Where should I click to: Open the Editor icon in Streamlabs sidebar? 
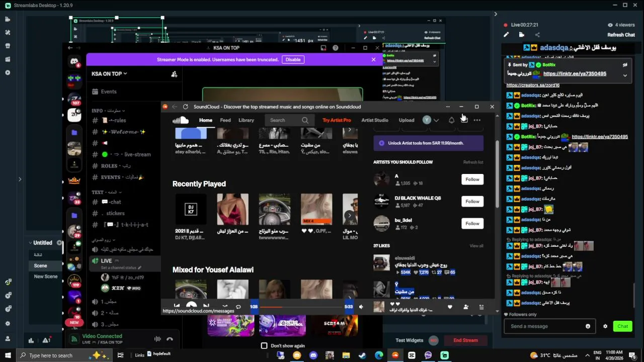(8, 19)
